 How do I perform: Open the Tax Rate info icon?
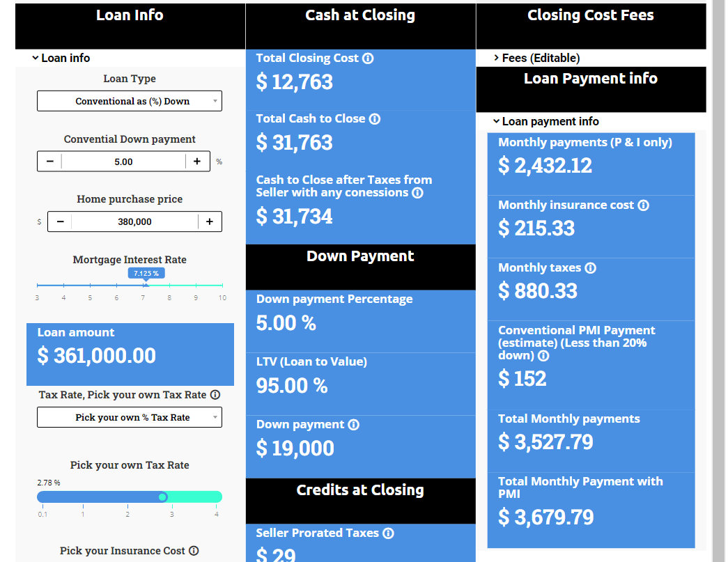216,395
